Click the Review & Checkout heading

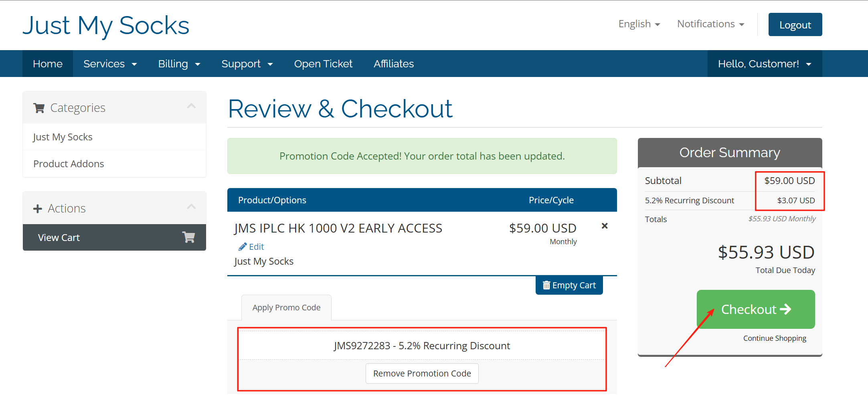340,109
